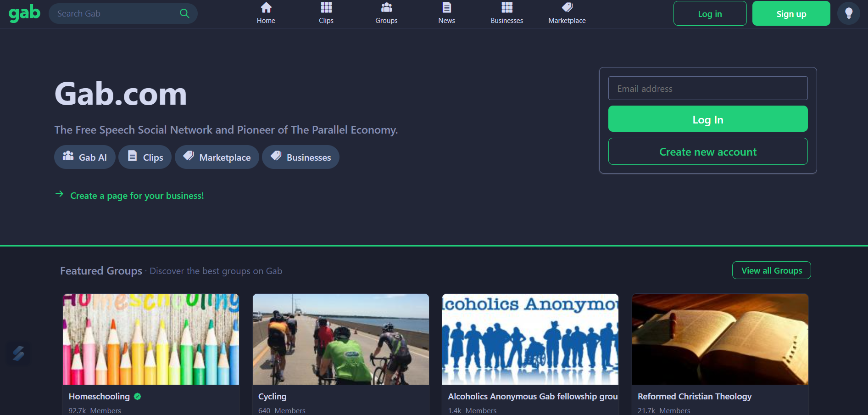Click Log in in top bar
868x415 pixels.
pos(710,13)
